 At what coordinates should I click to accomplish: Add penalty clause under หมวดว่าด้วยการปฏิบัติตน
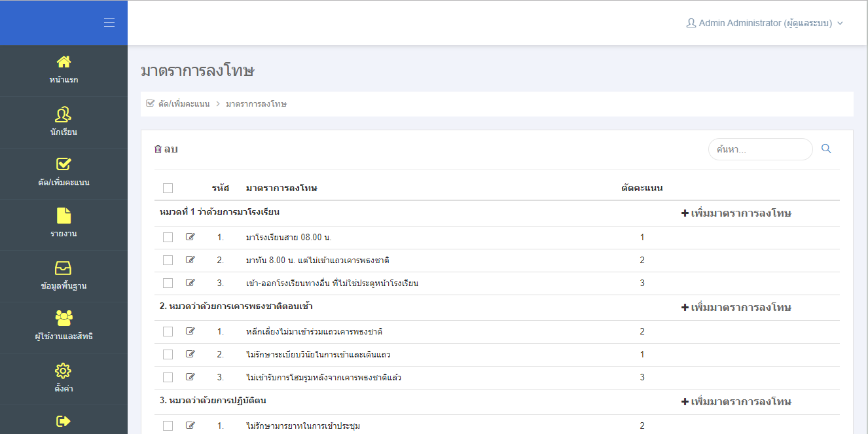click(736, 402)
